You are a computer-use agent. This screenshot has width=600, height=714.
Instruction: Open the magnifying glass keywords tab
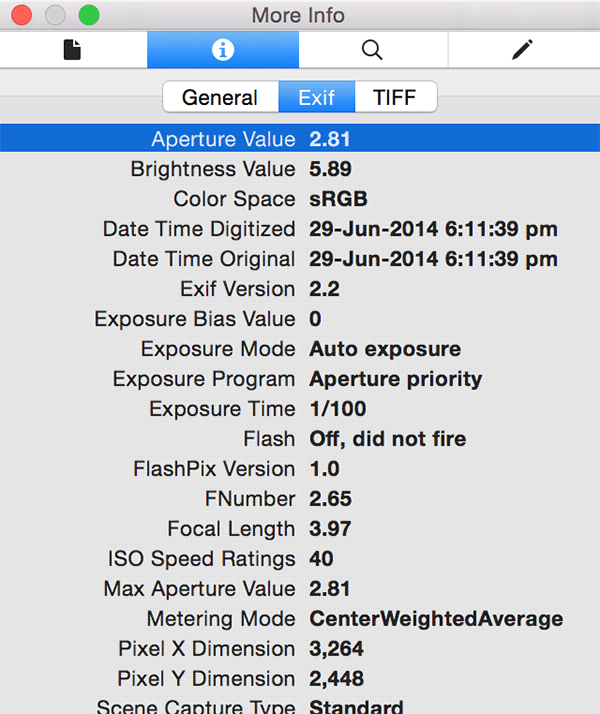coord(372,49)
